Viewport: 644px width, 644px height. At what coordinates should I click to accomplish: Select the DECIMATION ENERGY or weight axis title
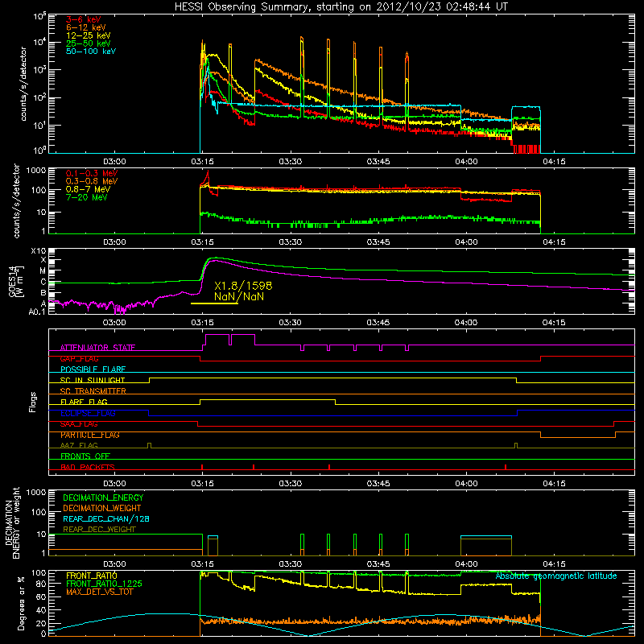[12, 522]
